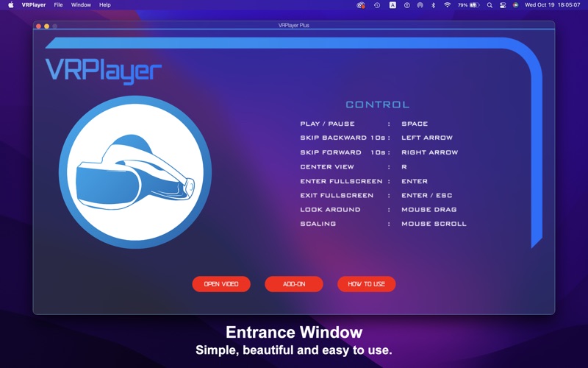Click the ENTER FULLSCREEN label

coord(341,181)
